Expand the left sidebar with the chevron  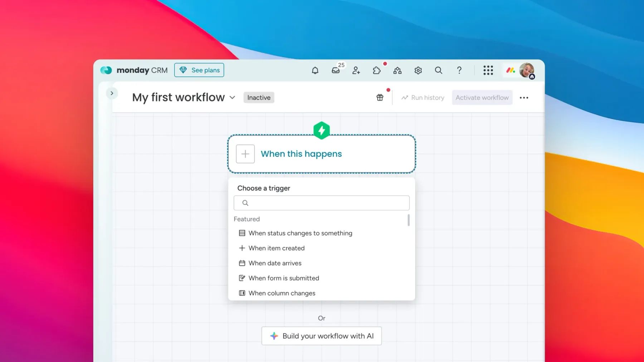[x=112, y=93]
